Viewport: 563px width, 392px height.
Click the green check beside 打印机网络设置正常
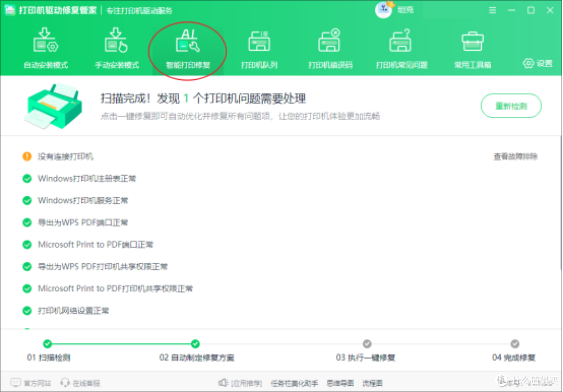(27, 310)
